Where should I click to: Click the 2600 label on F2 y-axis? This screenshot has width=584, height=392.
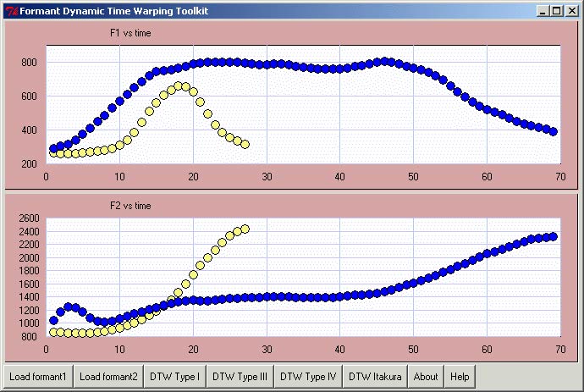[x=28, y=218]
